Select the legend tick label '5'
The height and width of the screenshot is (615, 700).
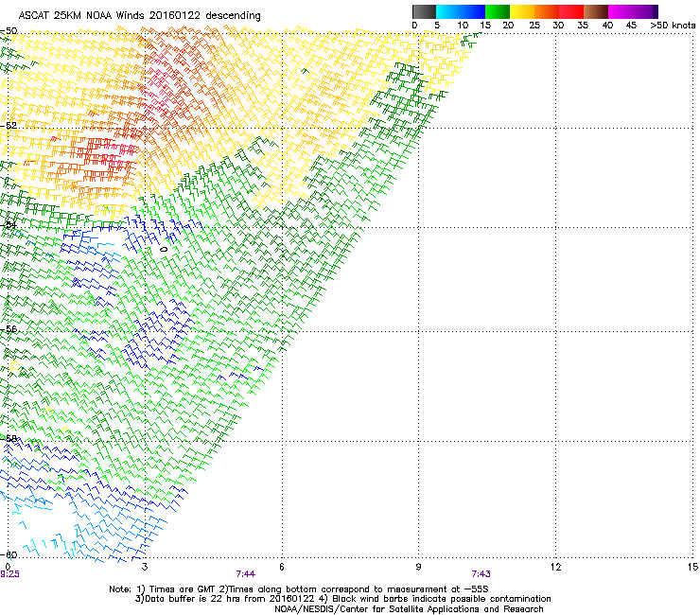click(x=437, y=25)
